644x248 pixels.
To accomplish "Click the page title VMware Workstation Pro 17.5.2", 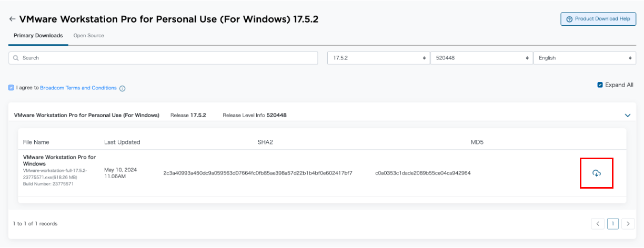I will 169,19.
